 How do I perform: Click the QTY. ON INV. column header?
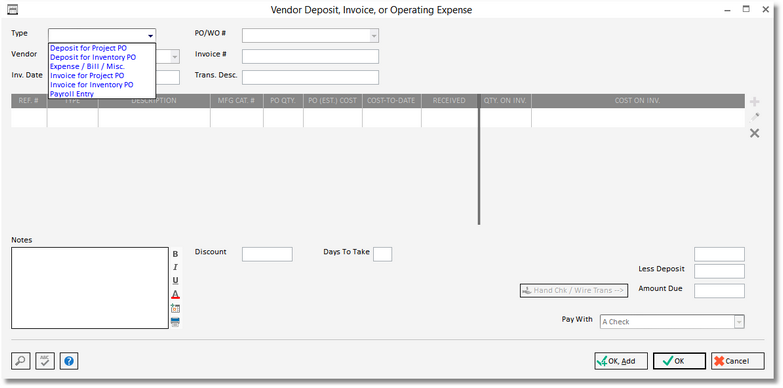(x=505, y=101)
